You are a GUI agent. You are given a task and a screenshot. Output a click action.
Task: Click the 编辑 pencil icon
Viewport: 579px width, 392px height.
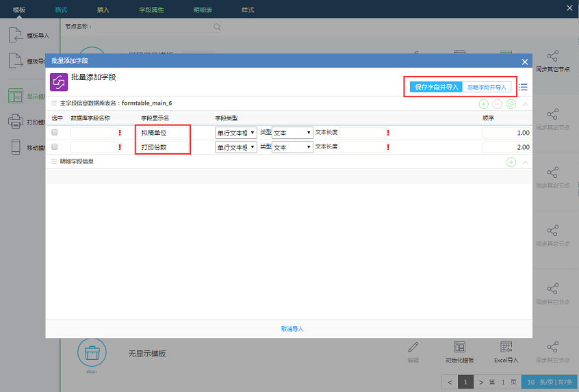point(413,348)
